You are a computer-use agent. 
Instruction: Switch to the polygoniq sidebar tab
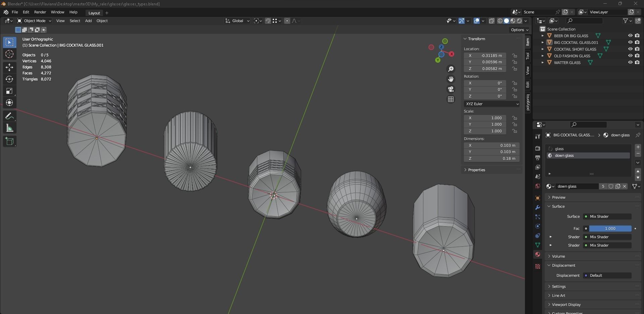point(528,102)
